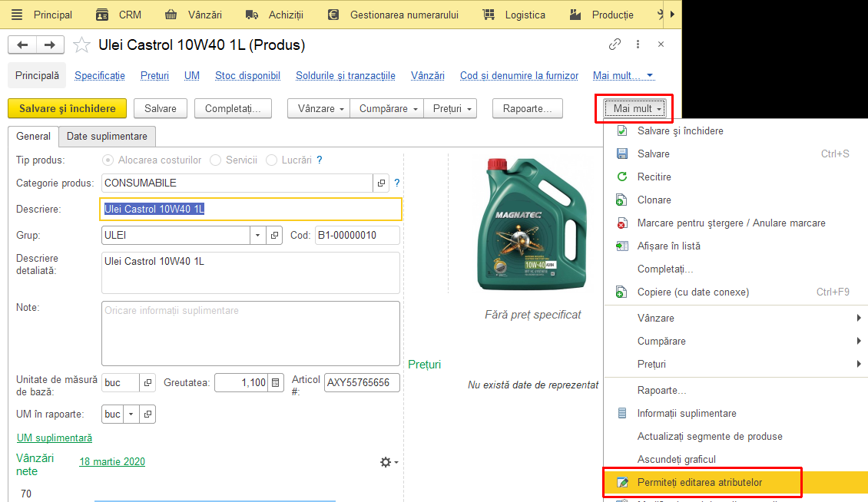Open Categorie produs record icon
Viewport: 868px width, 502px height.
382,183
